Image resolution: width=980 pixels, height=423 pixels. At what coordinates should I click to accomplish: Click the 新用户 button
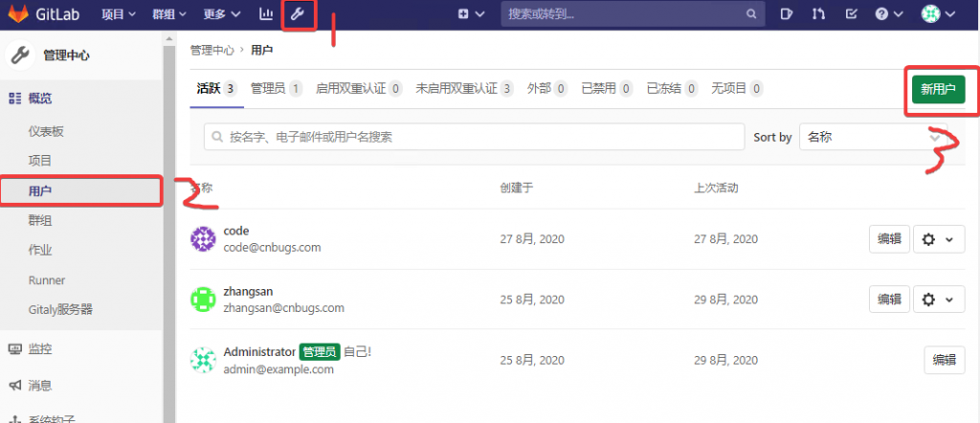pyautogui.click(x=938, y=89)
